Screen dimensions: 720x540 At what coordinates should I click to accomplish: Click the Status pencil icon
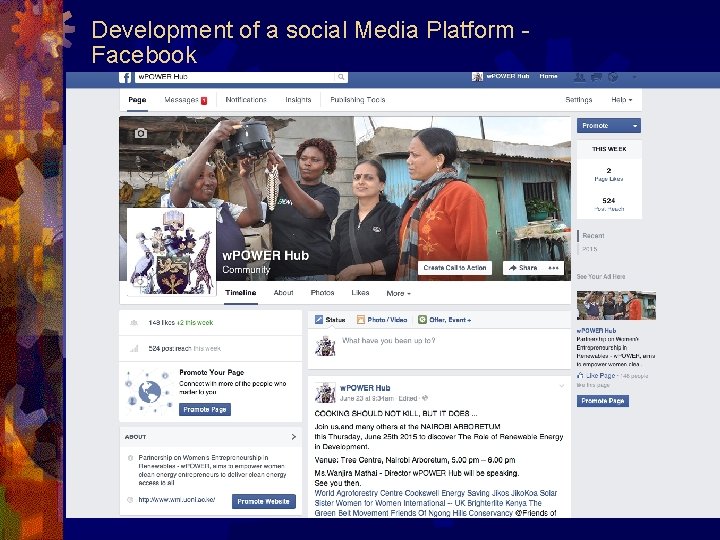pyautogui.click(x=319, y=320)
